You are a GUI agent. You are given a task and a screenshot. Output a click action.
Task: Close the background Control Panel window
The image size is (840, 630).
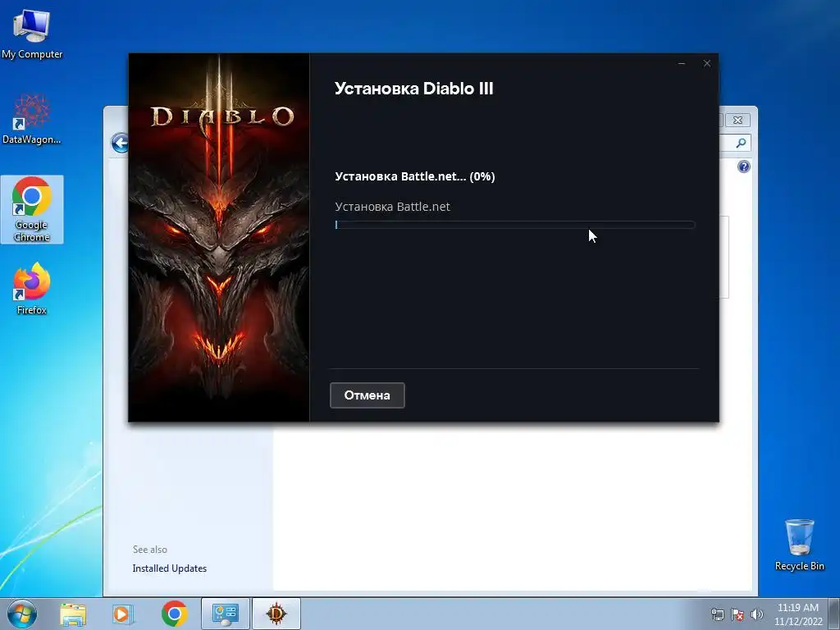point(737,120)
